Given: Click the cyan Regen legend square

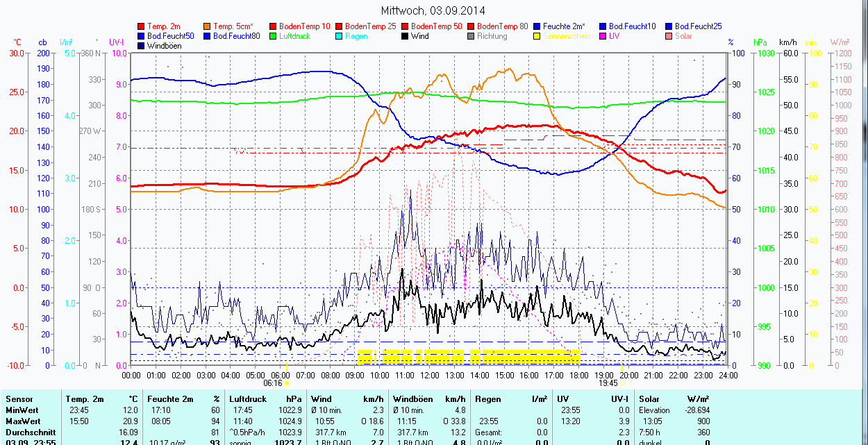Looking at the screenshot, I should pyautogui.click(x=340, y=36).
